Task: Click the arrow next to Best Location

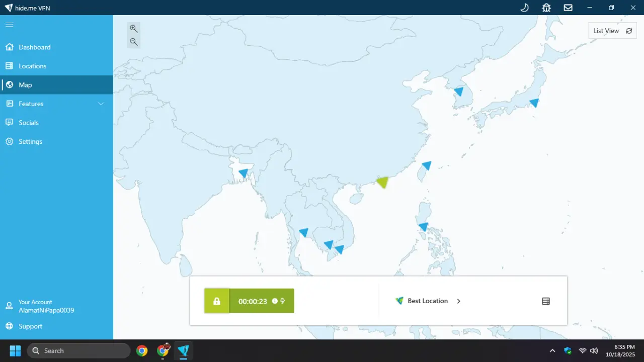Action: (458, 301)
